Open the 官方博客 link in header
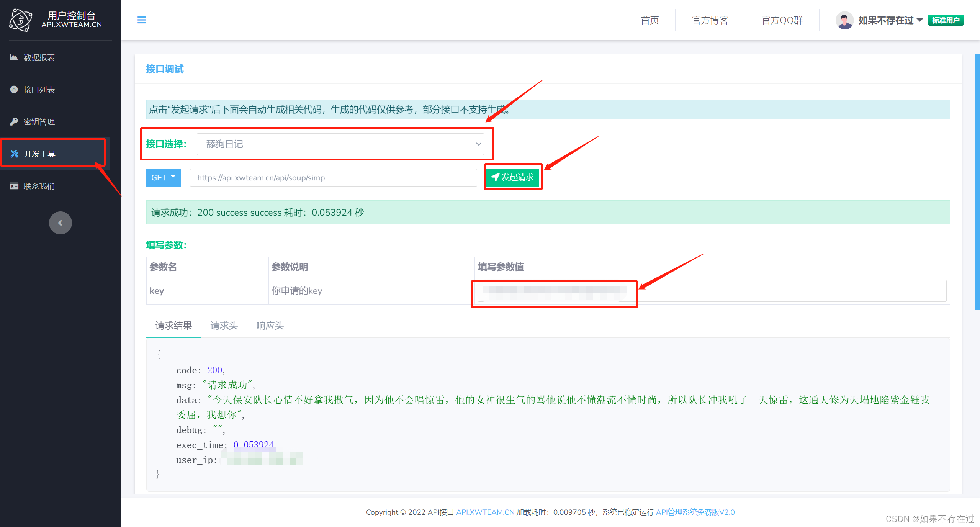 coord(710,20)
